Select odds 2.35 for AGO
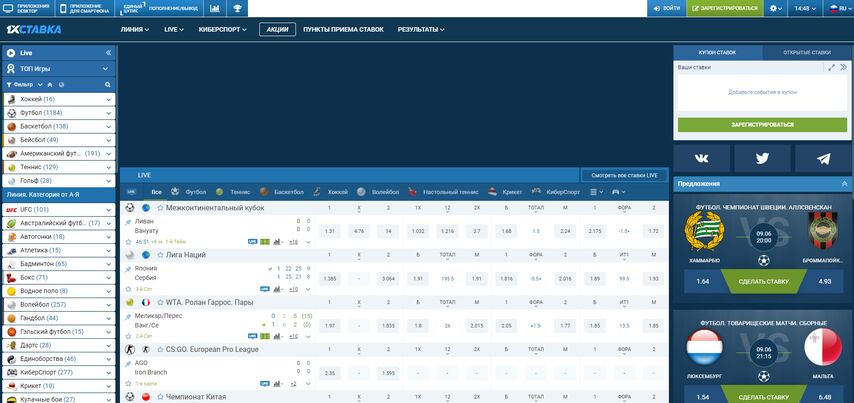 point(330,373)
